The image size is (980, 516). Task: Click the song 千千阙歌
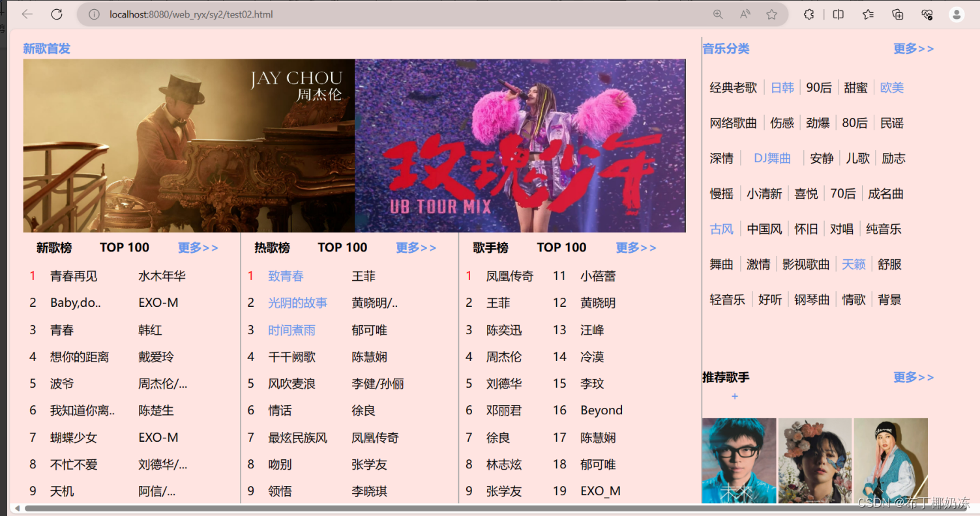(291, 357)
